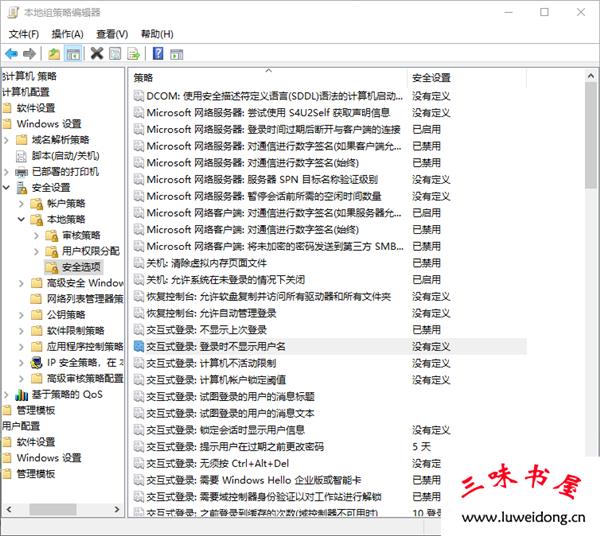Click the 5 天 security setting value
Screen dimensions: 600x536
coord(421,447)
